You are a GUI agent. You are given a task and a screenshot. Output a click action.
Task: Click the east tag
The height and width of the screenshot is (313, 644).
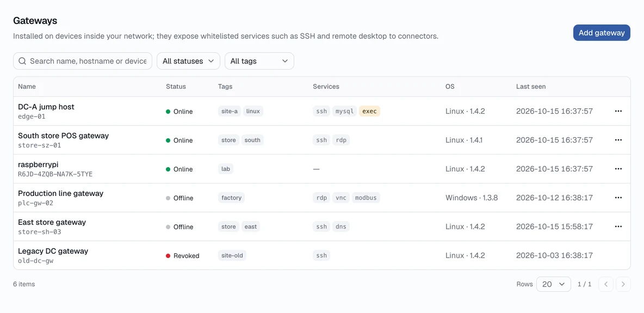tap(251, 226)
